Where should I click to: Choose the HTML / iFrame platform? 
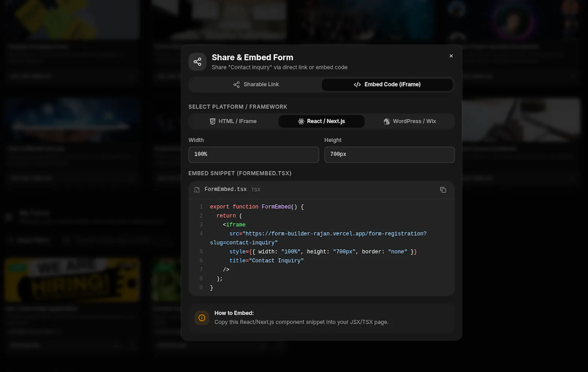233,121
